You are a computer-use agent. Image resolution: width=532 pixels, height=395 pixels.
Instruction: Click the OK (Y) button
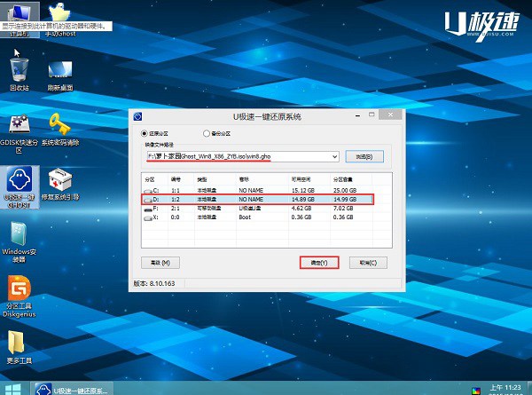pyautogui.click(x=319, y=263)
